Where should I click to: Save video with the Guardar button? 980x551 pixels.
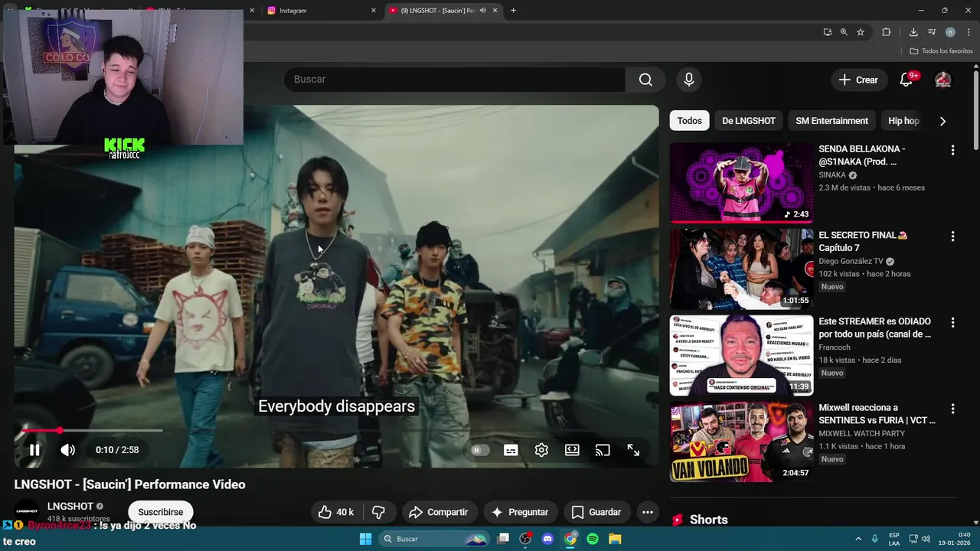[596, 512]
